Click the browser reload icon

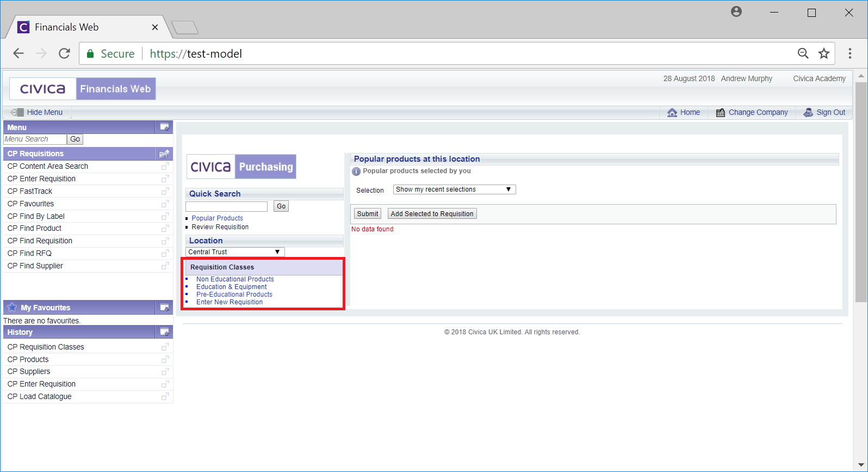[64, 53]
